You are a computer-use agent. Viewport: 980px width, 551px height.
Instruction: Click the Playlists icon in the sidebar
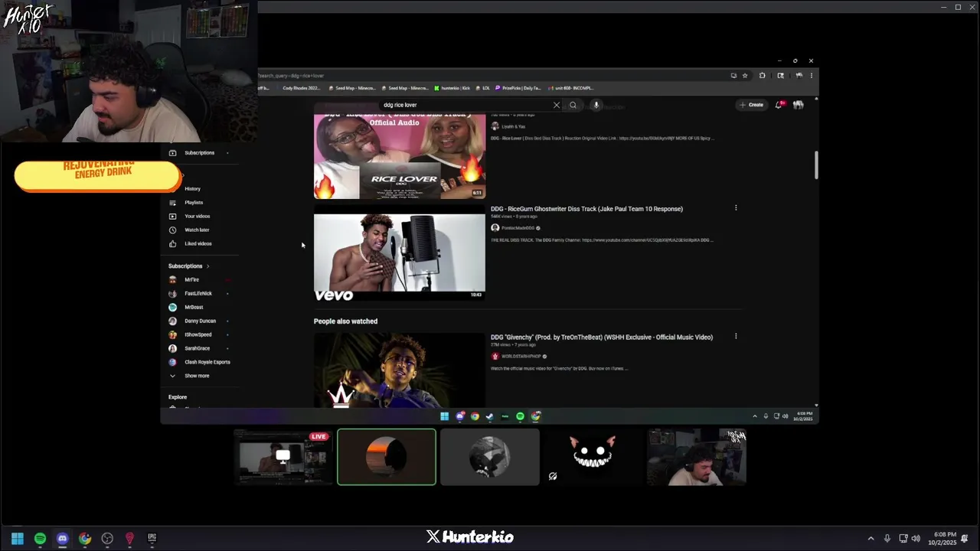172,202
